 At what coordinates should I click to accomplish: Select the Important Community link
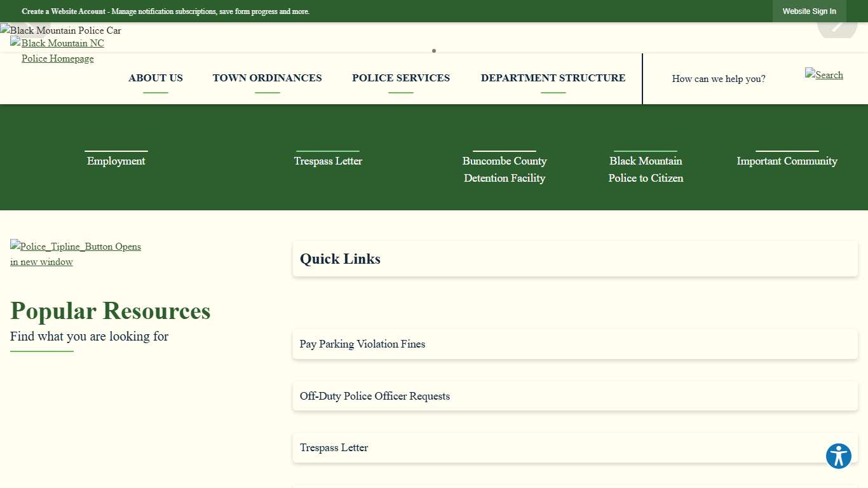tap(787, 161)
